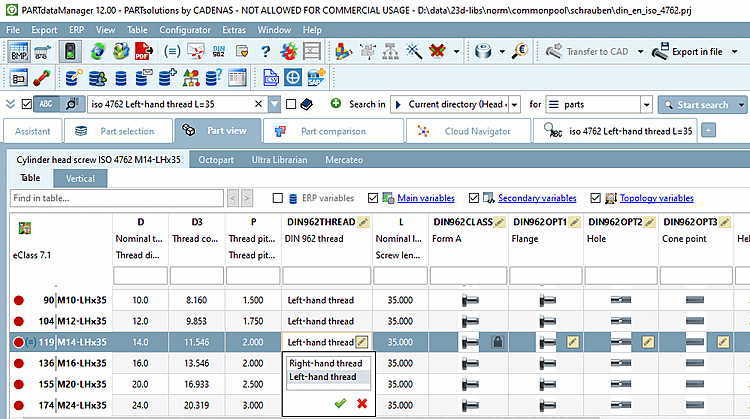Expand the 'parts' search type dropdown
Image resolution: width=750 pixels, height=419 pixels.
(x=646, y=104)
